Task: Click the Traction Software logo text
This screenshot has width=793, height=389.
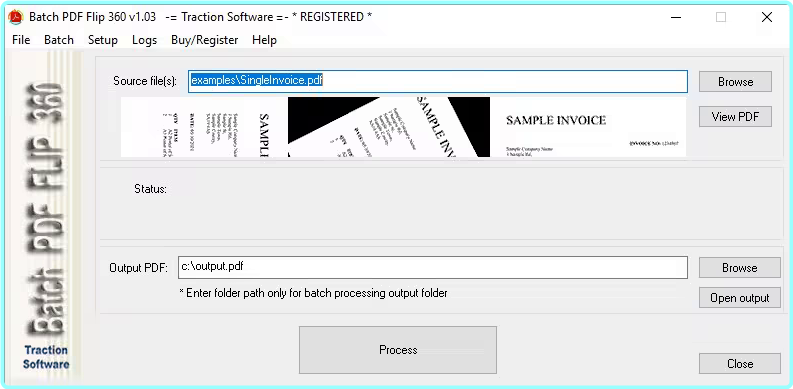Action: tap(46, 357)
